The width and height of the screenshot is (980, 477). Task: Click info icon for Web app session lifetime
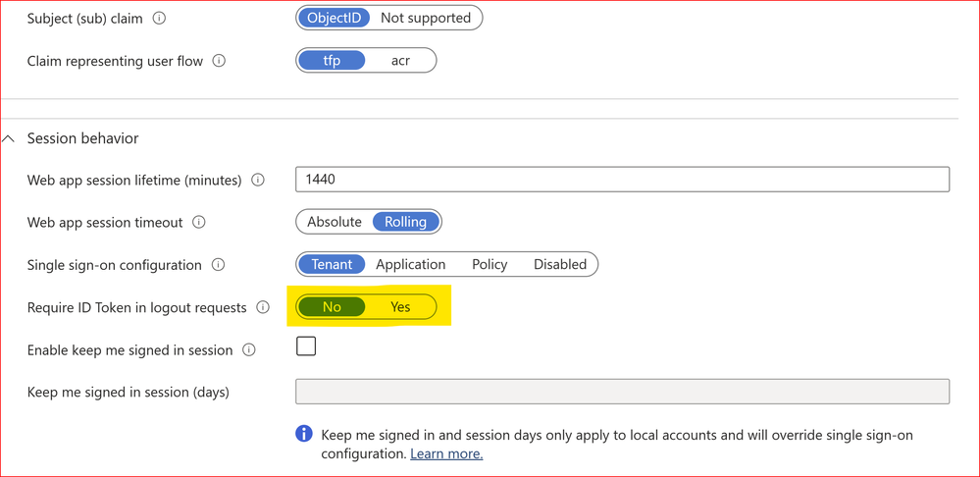coord(258,181)
